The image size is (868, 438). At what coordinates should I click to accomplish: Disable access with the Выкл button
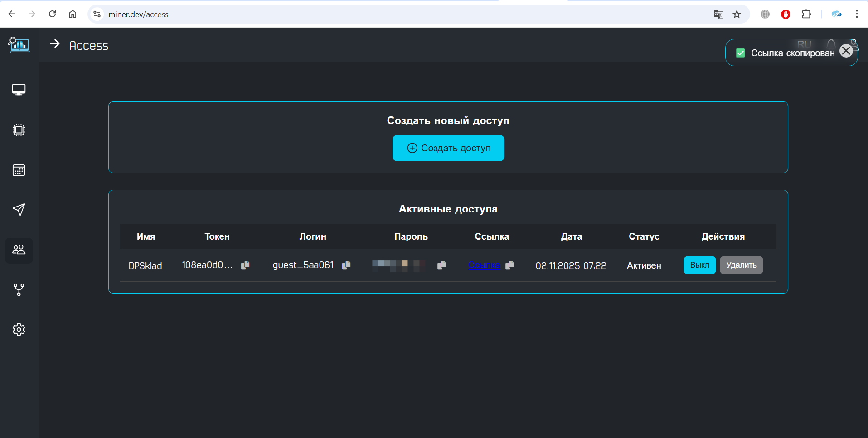tap(699, 265)
